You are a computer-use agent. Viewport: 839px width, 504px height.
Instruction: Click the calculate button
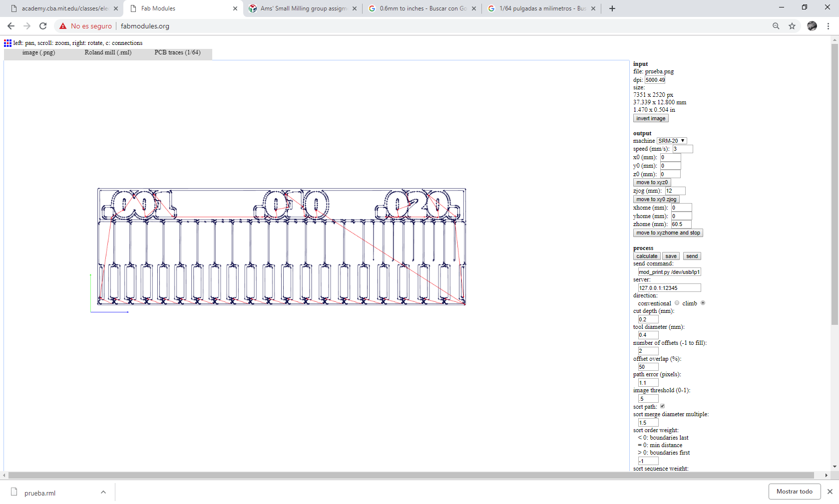(647, 256)
